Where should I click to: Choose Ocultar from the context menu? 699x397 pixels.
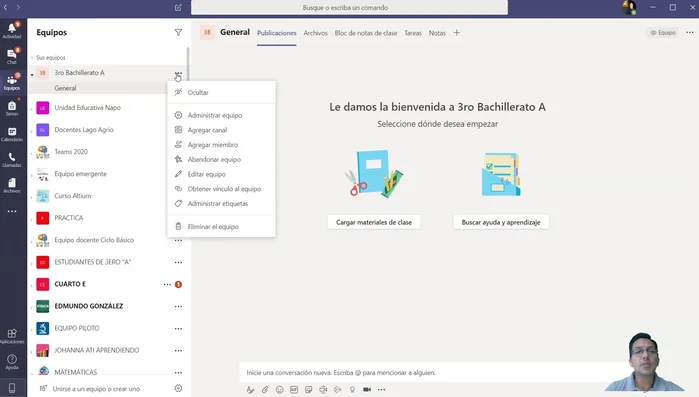[222, 93]
